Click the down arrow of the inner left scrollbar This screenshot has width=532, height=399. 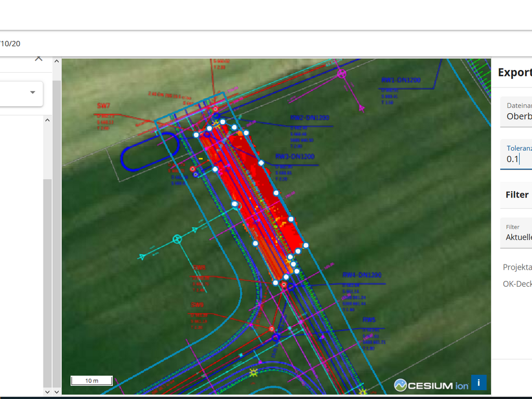coord(47,392)
